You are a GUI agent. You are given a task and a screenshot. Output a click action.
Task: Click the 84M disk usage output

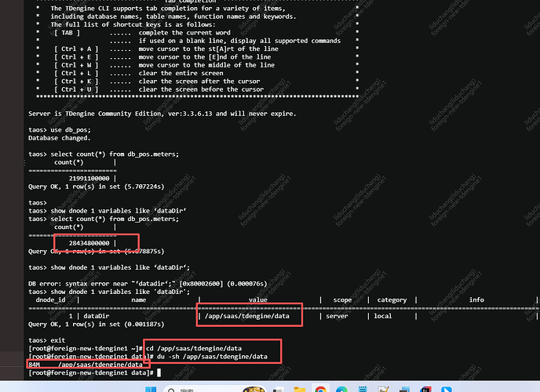[x=34, y=365]
